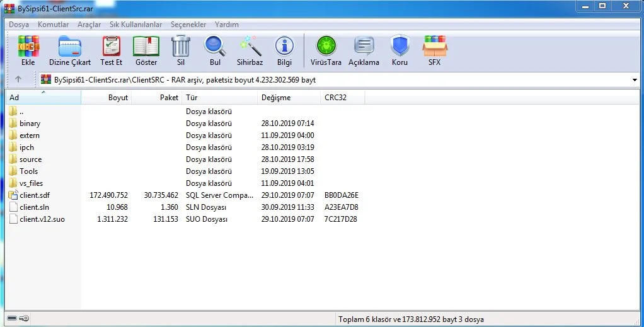
Task: Sort by the Ad column header
Action: click(x=43, y=98)
